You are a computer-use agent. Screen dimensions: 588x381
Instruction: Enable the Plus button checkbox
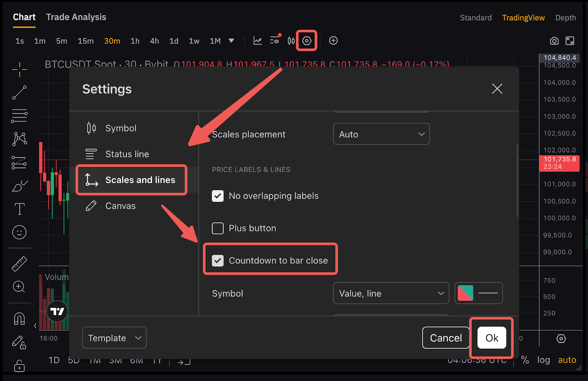[x=218, y=228]
